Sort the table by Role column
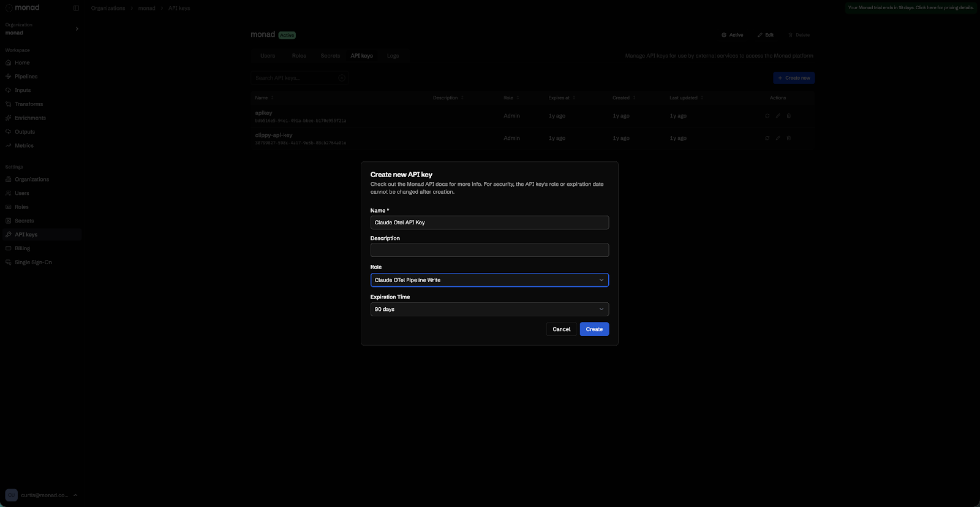The image size is (980, 507). tap(511, 98)
